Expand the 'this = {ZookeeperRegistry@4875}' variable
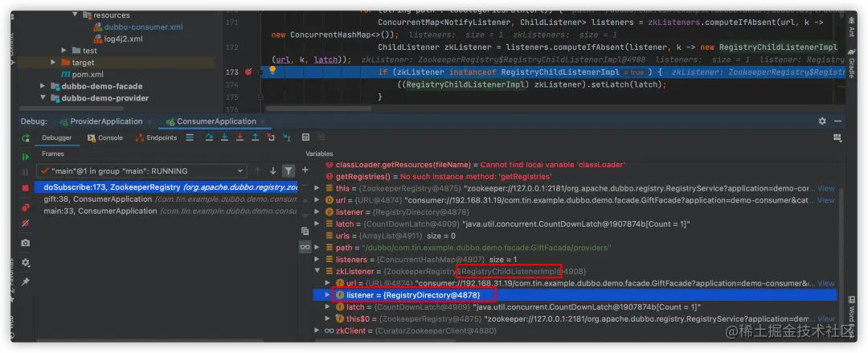 tap(317, 188)
